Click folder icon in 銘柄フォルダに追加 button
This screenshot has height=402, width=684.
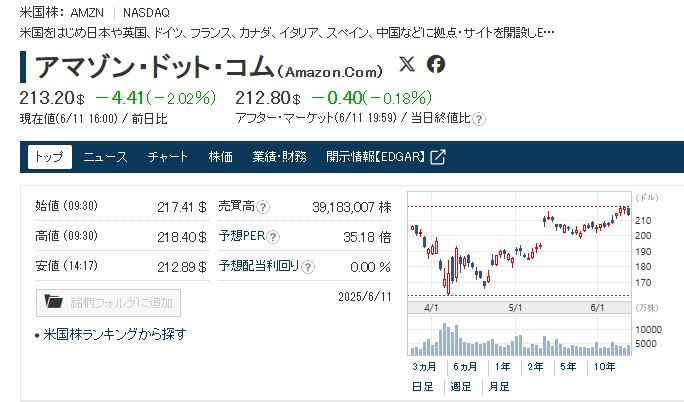[x=54, y=301]
